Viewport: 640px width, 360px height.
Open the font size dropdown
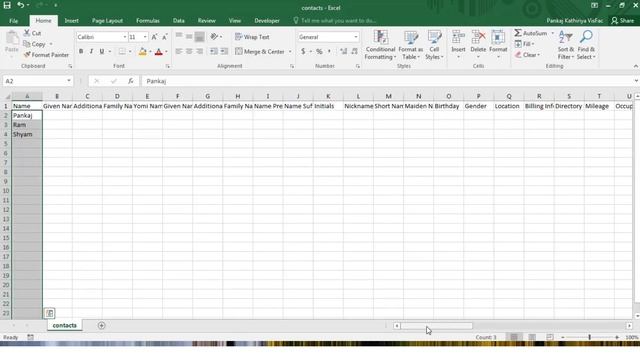click(x=145, y=37)
